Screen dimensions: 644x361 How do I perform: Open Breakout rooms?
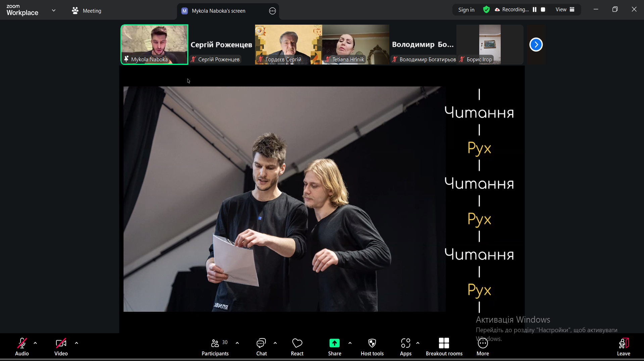tap(444, 347)
